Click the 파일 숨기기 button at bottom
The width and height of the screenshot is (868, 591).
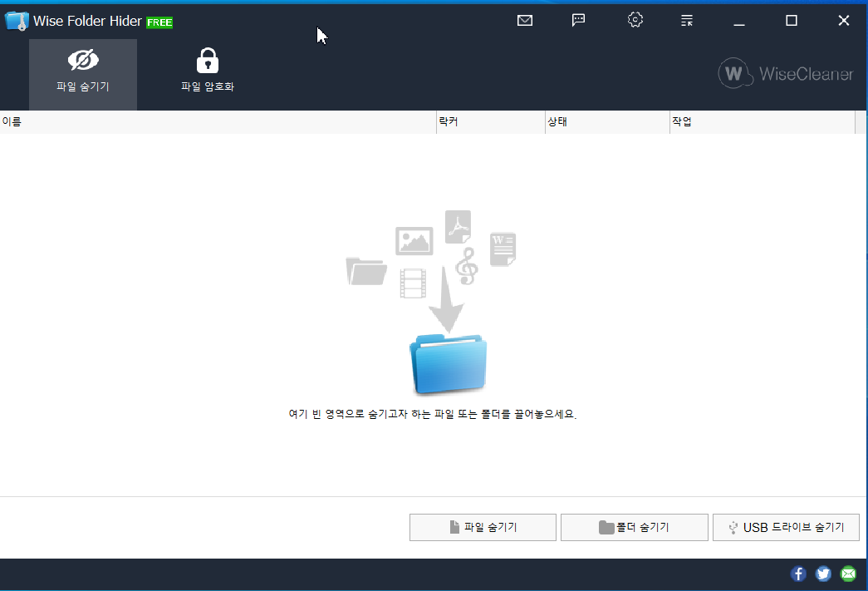(x=483, y=527)
